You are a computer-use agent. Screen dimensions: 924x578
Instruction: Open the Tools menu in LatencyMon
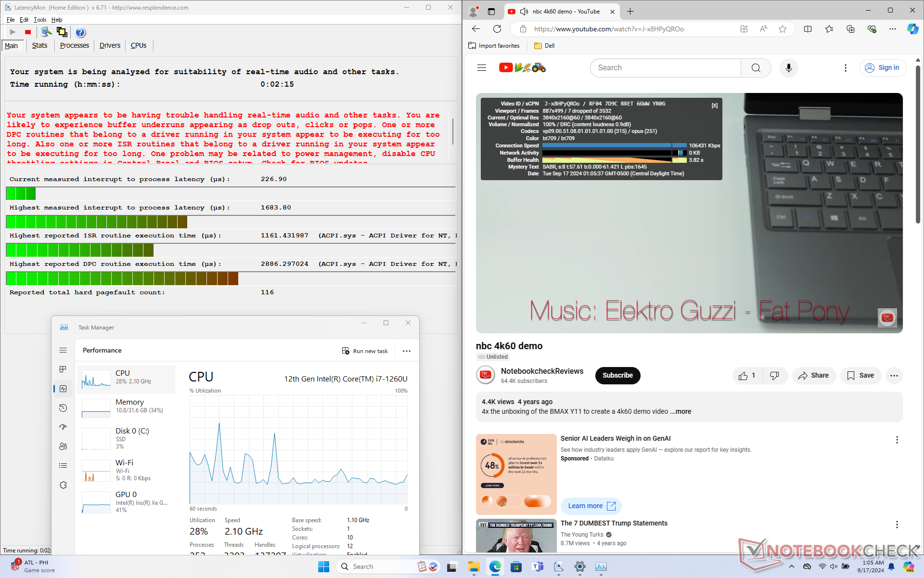(x=40, y=20)
